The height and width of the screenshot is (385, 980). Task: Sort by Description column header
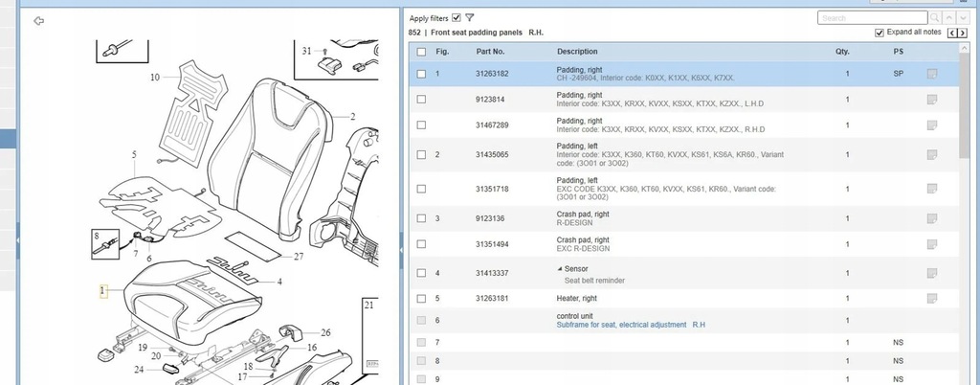tap(577, 52)
